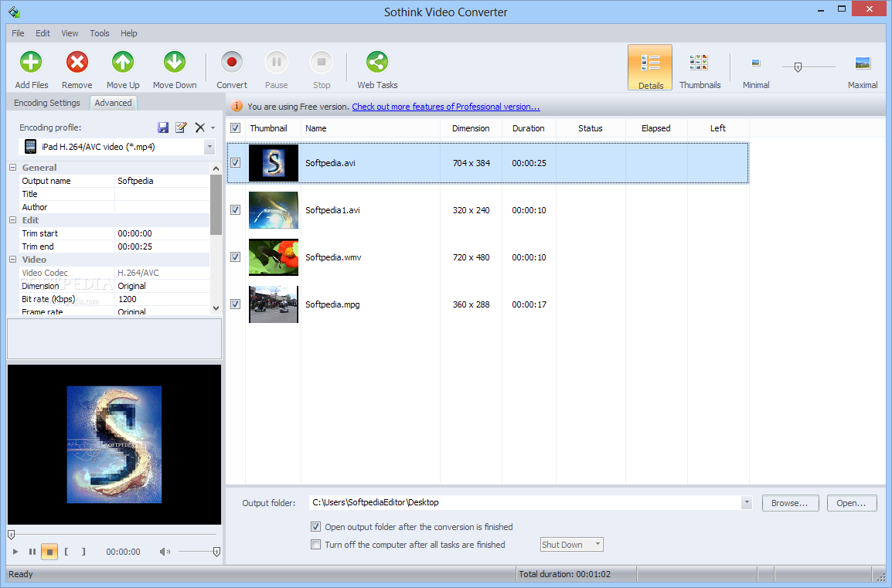Click the preview seek slider handle

click(x=11, y=535)
